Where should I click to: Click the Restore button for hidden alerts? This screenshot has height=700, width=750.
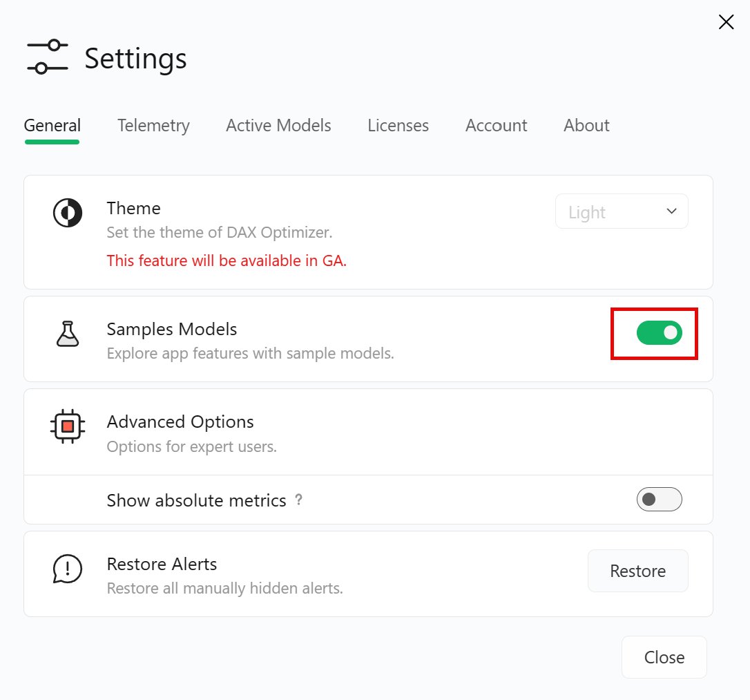tap(637, 571)
